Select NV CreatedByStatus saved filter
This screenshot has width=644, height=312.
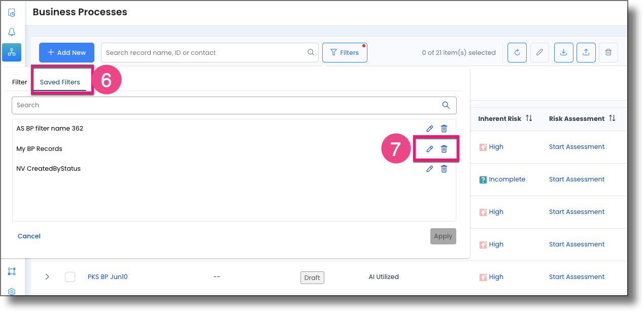click(x=48, y=169)
